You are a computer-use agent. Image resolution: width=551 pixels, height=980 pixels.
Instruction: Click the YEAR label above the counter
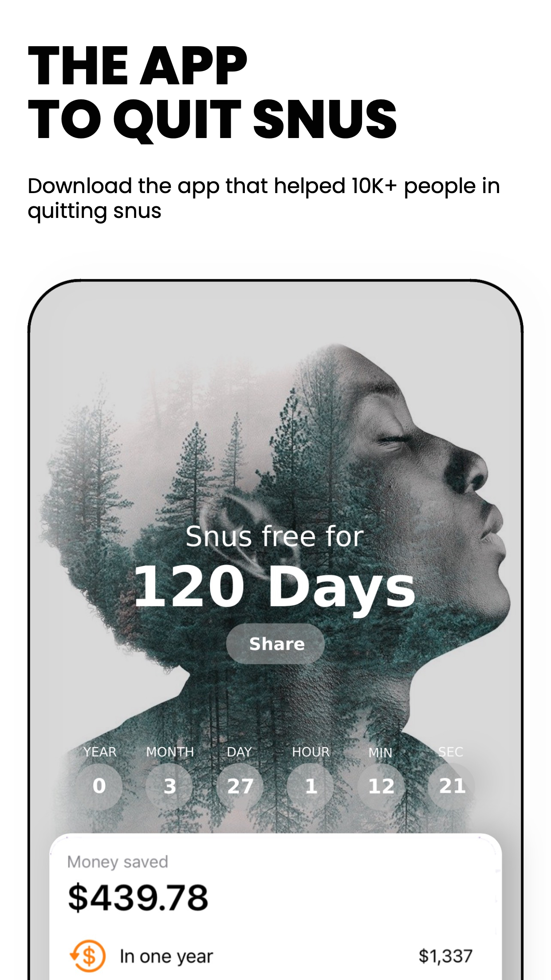(x=99, y=752)
